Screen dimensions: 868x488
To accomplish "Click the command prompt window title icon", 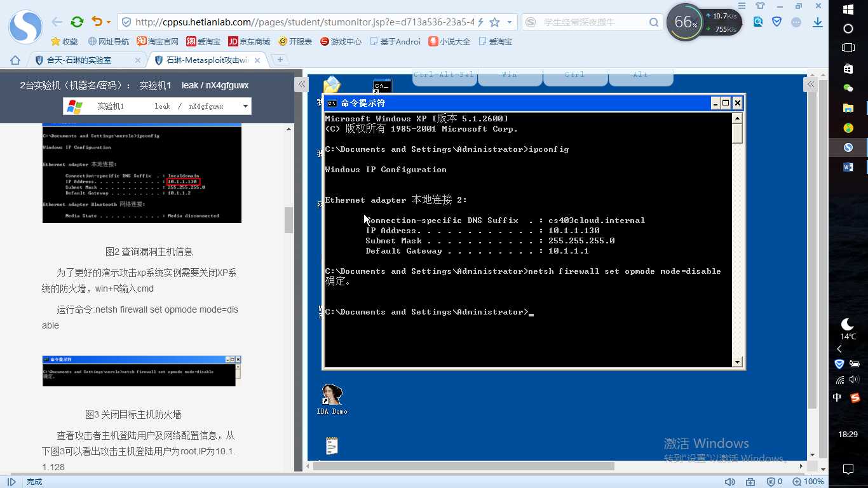I will click(332, 103).
